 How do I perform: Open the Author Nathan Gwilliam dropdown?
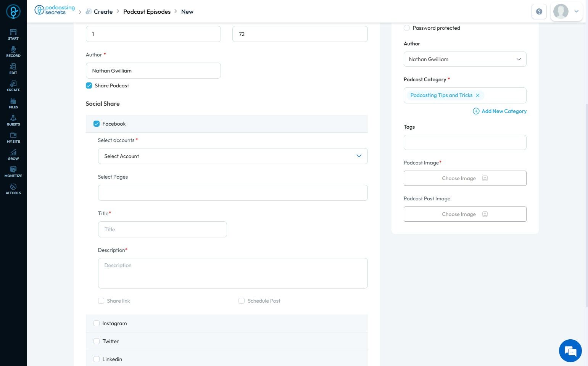click(x=465, y=59)
